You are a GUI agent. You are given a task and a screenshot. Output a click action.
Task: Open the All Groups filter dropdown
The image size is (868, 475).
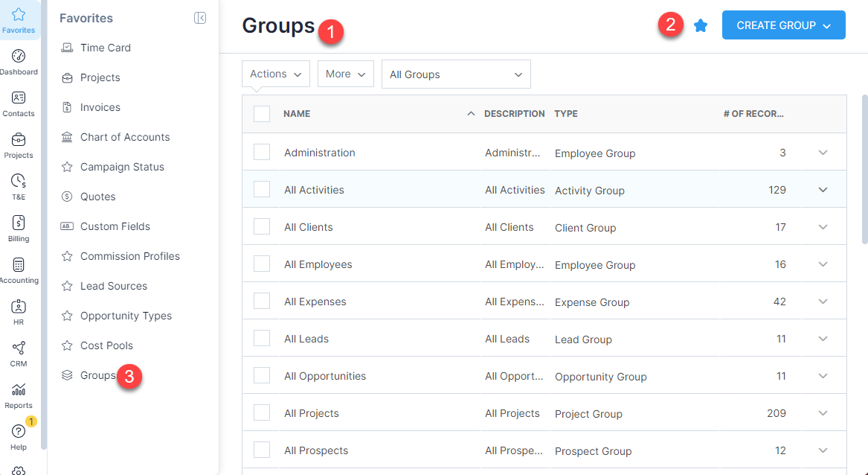click(x=456, y=74)
